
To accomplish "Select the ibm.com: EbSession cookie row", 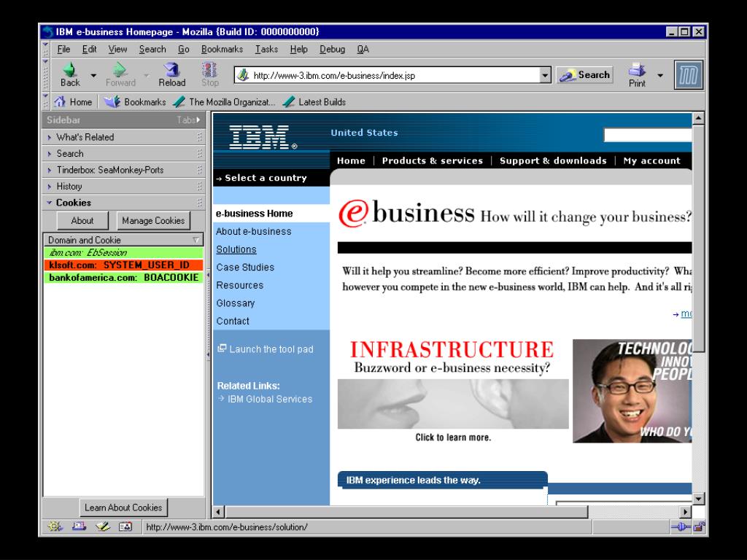I will point(123,252).
